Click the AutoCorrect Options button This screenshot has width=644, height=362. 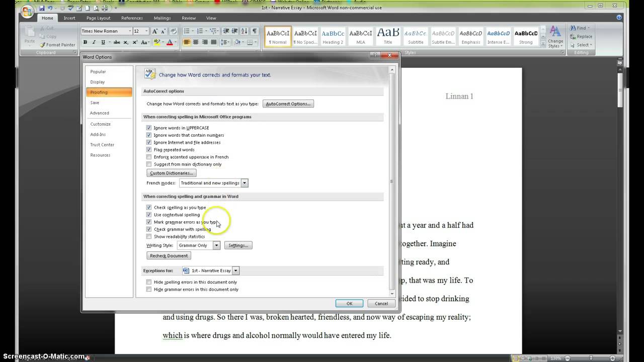(288, 104)
